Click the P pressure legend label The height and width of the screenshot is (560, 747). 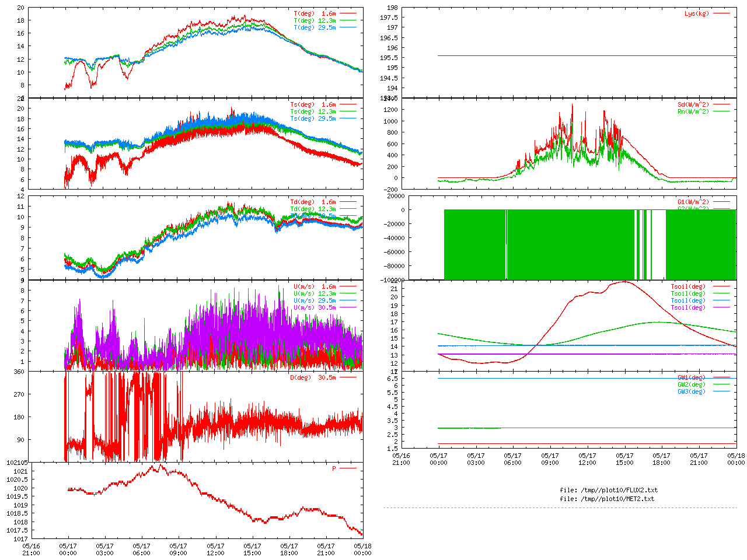coord(334,468)
